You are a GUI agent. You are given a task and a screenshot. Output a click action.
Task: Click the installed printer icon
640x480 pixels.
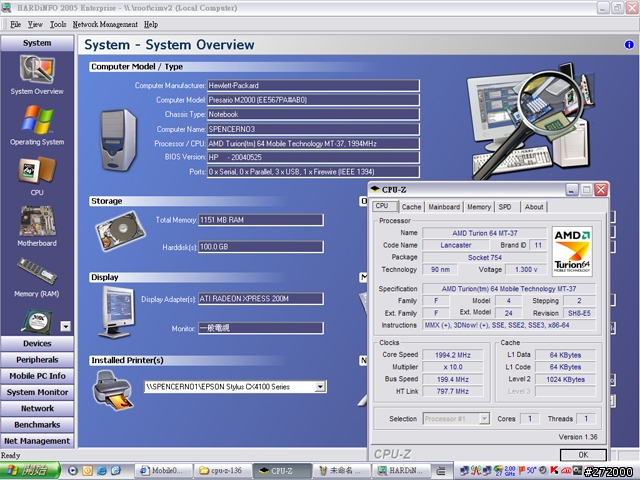[x=112, y=386]
